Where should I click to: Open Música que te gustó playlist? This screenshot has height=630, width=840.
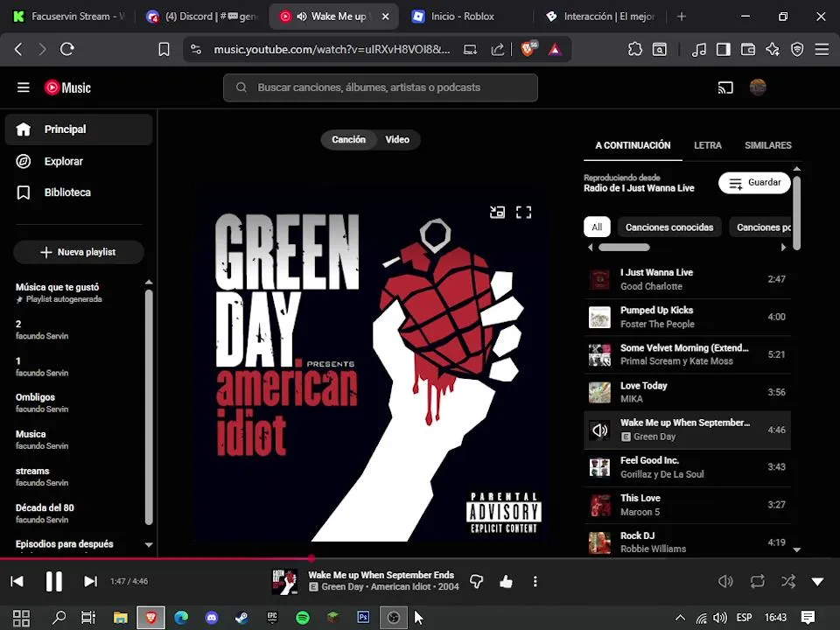[58, 292]
